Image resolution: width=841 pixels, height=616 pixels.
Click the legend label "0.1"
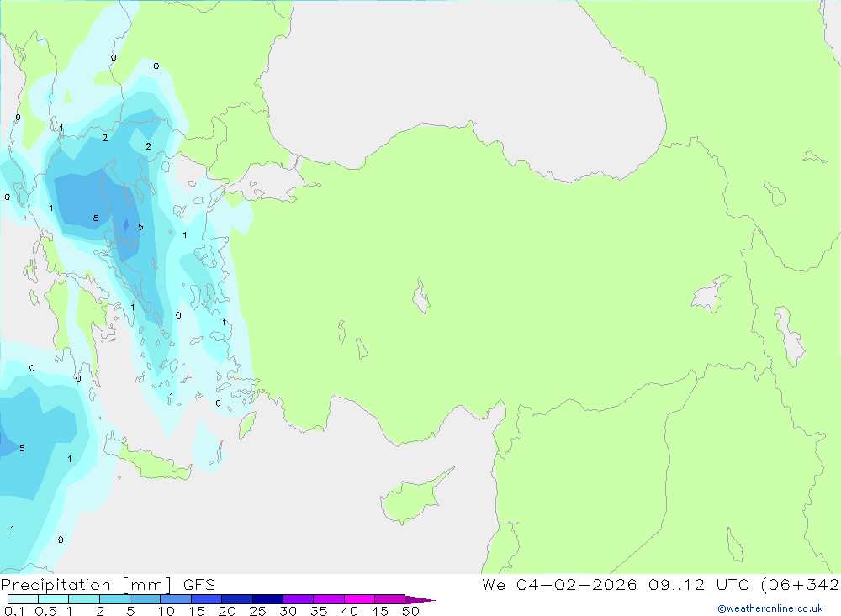click(x=14, y=611)
